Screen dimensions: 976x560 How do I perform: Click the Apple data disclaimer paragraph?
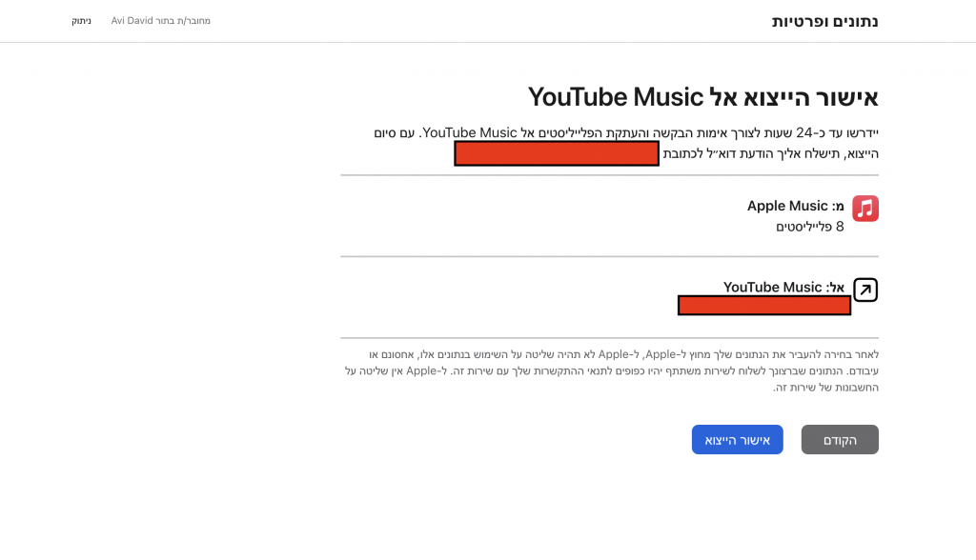click(611, 370)
